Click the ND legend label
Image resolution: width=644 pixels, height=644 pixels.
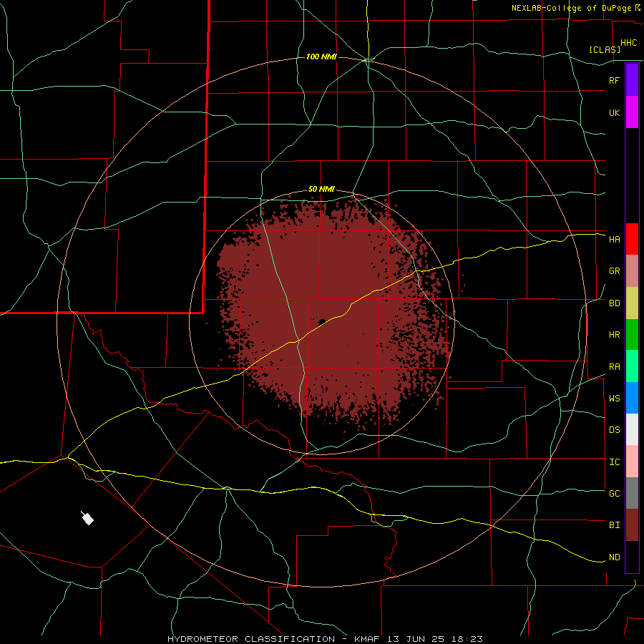pos(614,557)
